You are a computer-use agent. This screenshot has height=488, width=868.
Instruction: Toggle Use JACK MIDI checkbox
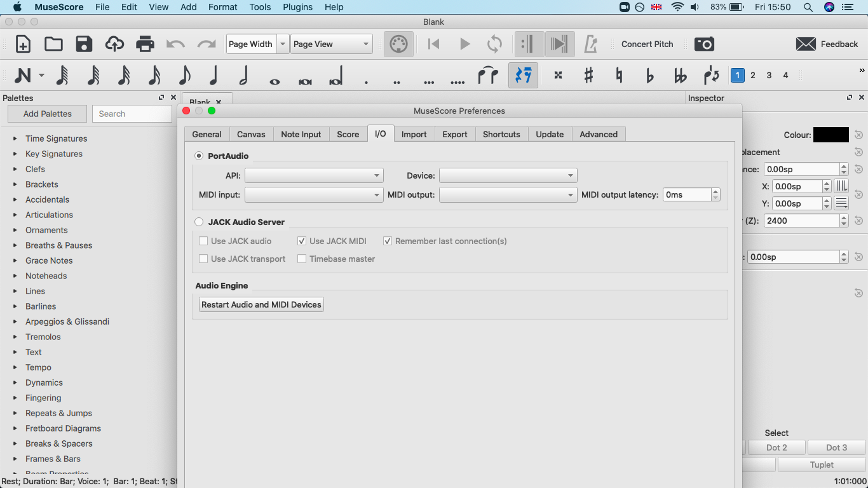point(302,241)
